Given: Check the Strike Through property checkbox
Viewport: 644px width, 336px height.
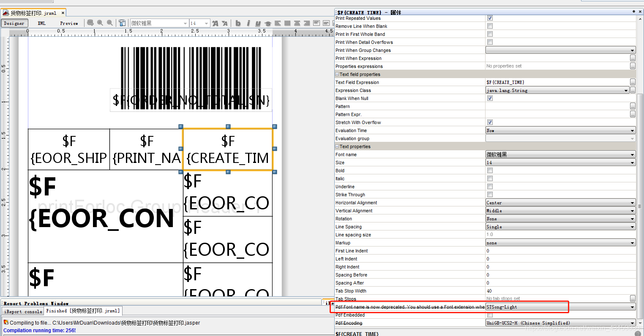Looking at the screenshot, I should 490,195.
